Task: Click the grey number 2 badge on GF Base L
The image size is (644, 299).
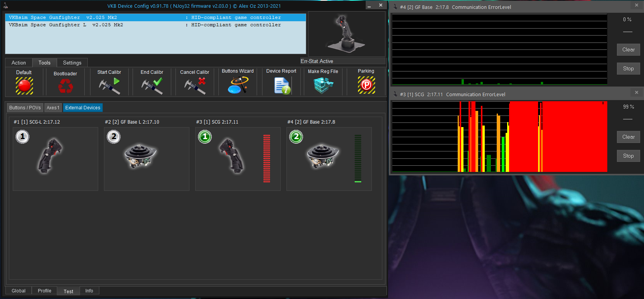Action: pyautogui.click(x=114, y=136)
